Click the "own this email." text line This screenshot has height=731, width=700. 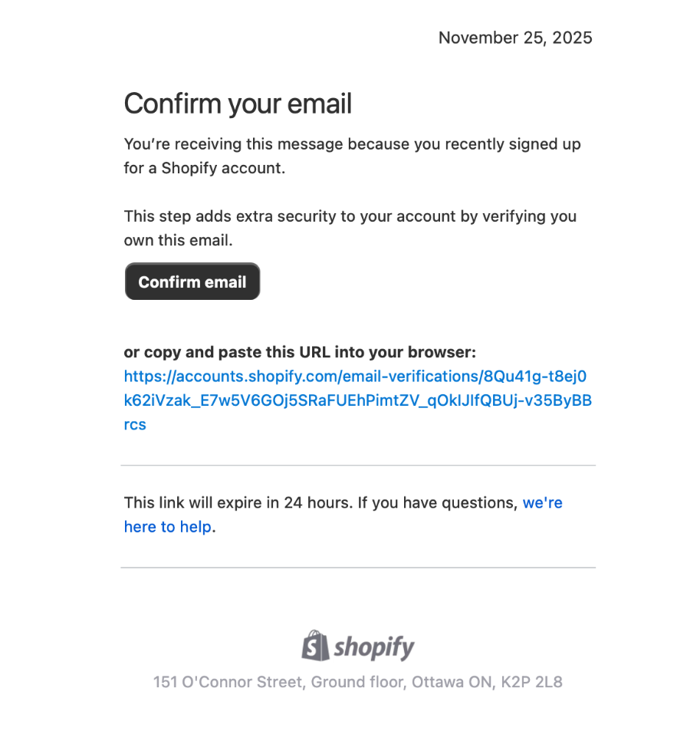point(177,240)
